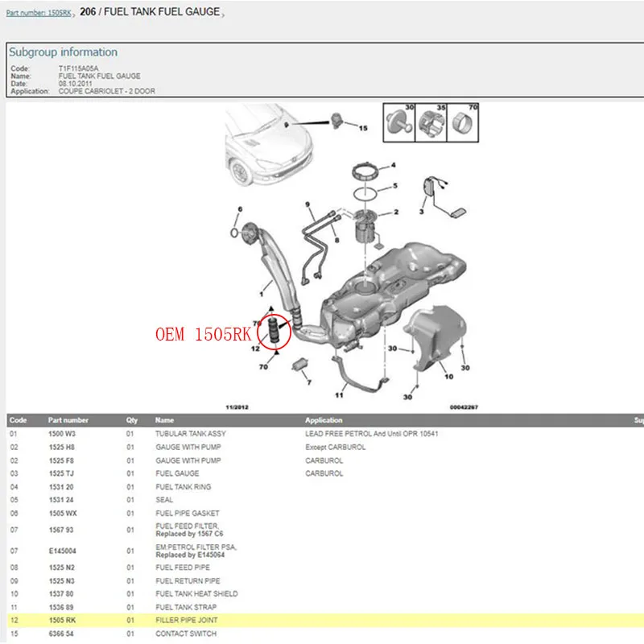The height and width of the screenshot is (644, 644).
Task: Click Except CARBUROL application cell
Action: pyautogui.click(x=335, y=448)
